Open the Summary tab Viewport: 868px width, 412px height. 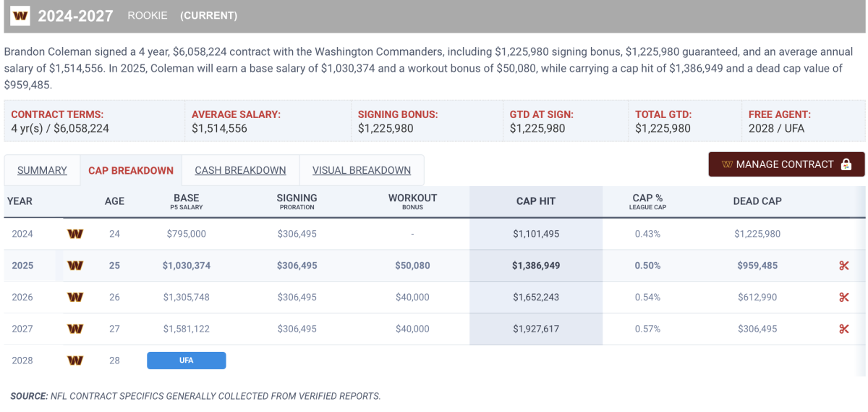click(x=42, y=170)
